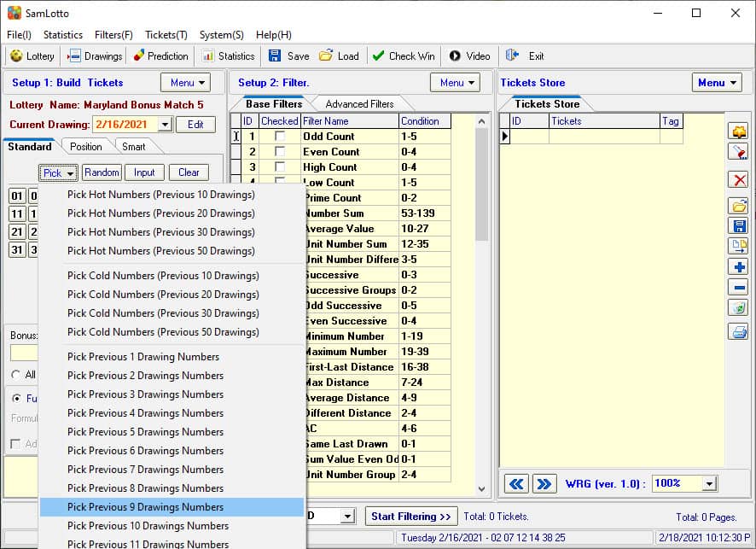756x549 pixels.
Task: Click the filter list scrollbar down arrow
Action: (481, 488)
